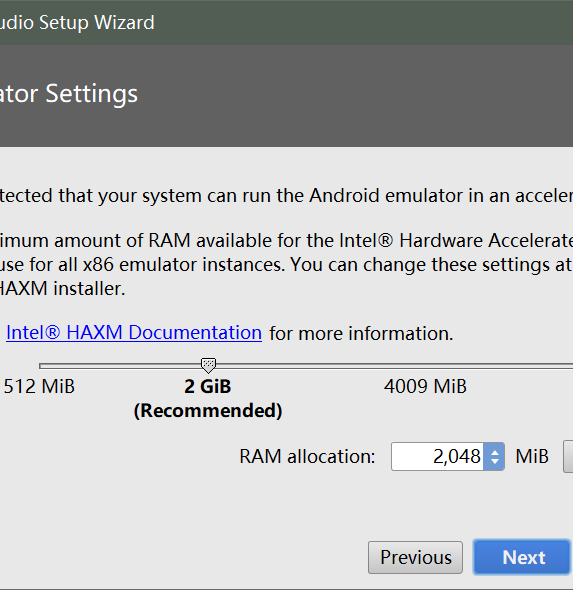Click the "(Recommended)" text under 2 GiB
Image resolution: width=573 pixels, height=590 pixels.
coord(208,411)
